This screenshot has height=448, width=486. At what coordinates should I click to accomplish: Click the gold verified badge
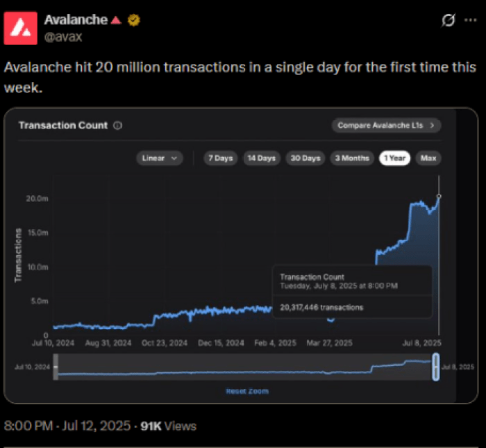point(133,20)
